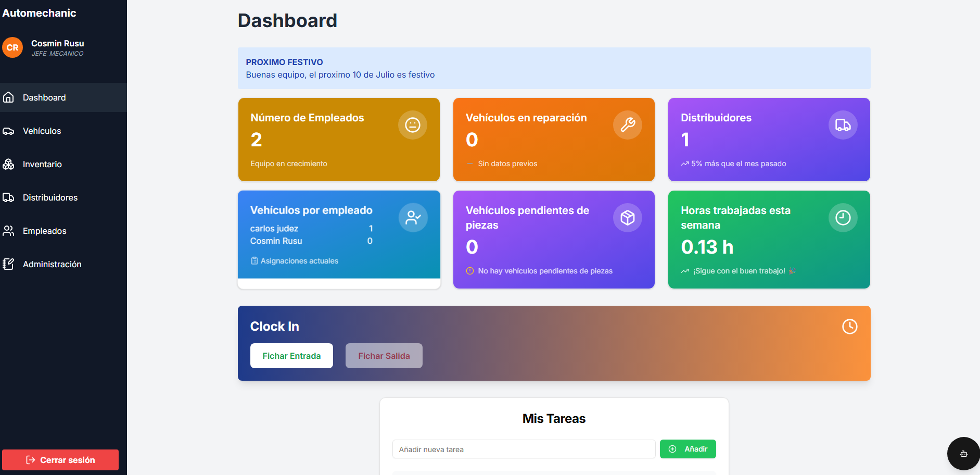Open Distribuidores via the truck sidebar icon
The width and height of the screenshot is (980, 475).
(9, 197)
